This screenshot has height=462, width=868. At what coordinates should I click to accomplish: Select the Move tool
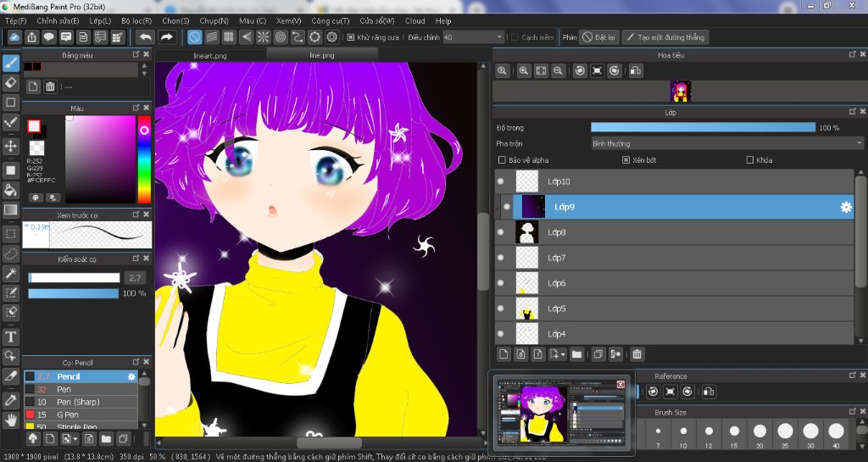point(11,146)
